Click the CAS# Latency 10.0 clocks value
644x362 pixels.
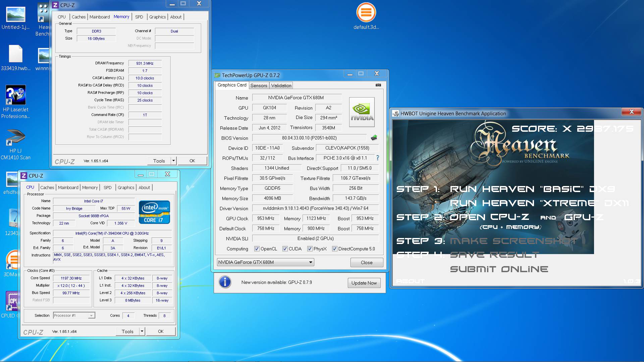[x=145, y=78]
